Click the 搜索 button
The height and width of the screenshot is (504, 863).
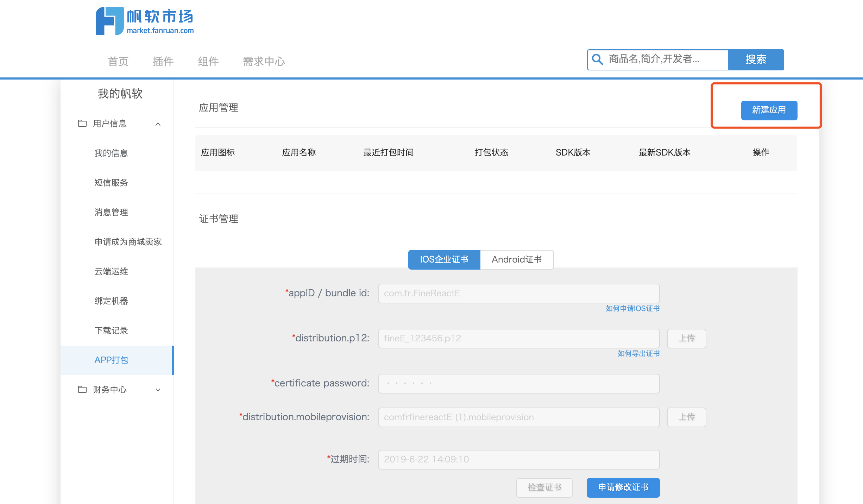coord(755,59)
